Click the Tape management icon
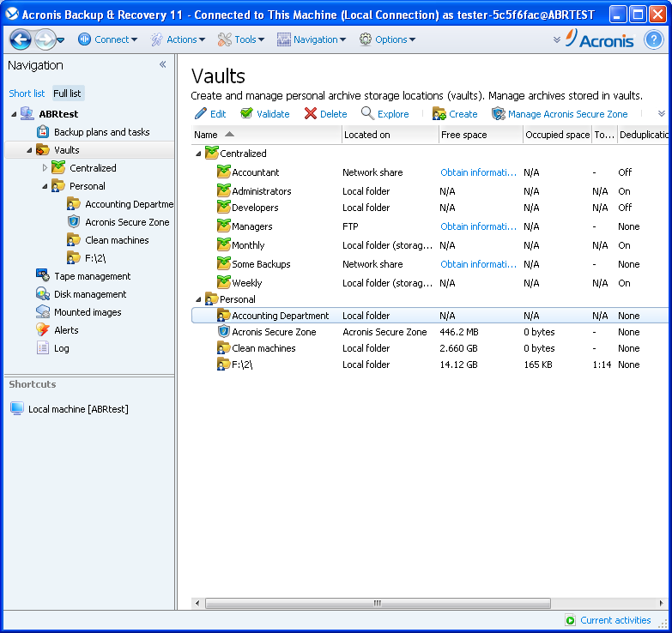Image resolution: width=672 pixels, height=633 pixels. point(42,275)
